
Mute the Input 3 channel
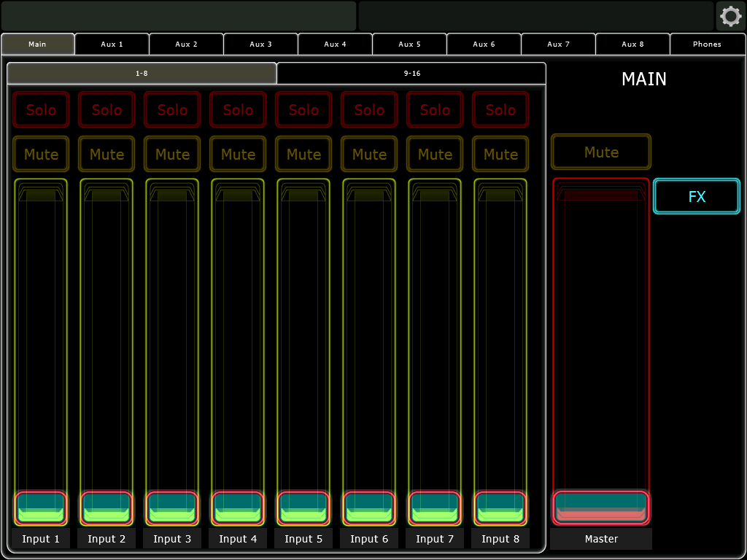tap(172, 155)
